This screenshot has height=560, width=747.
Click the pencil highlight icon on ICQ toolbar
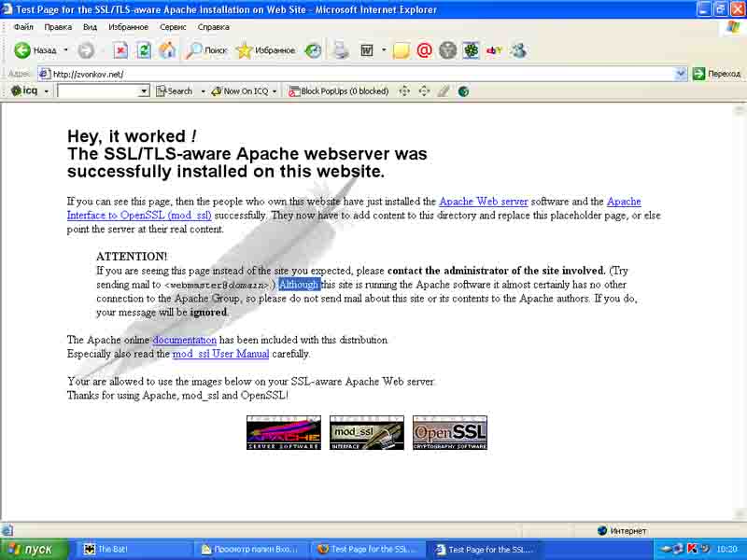(444, 91)
